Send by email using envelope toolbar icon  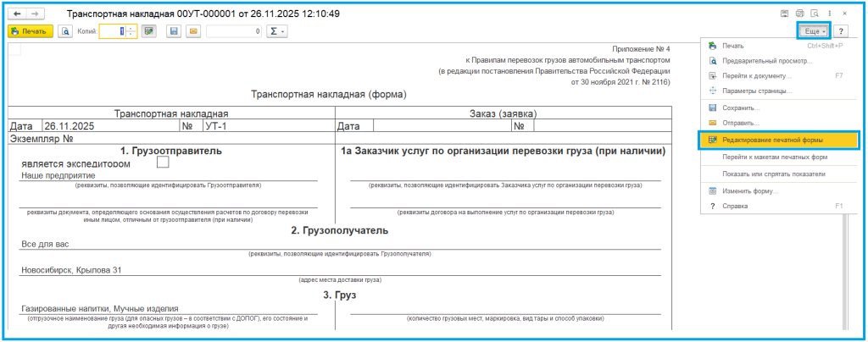tap(192, 31)
